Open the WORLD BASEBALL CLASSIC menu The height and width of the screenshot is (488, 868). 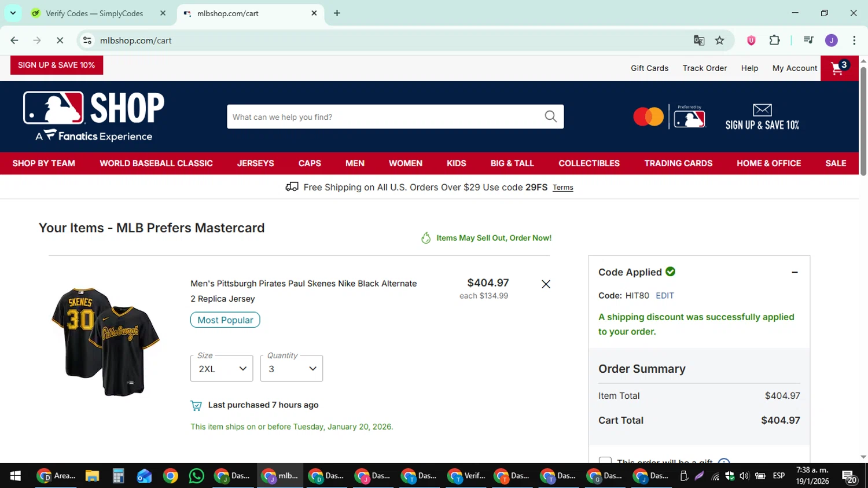click(156, 163)
